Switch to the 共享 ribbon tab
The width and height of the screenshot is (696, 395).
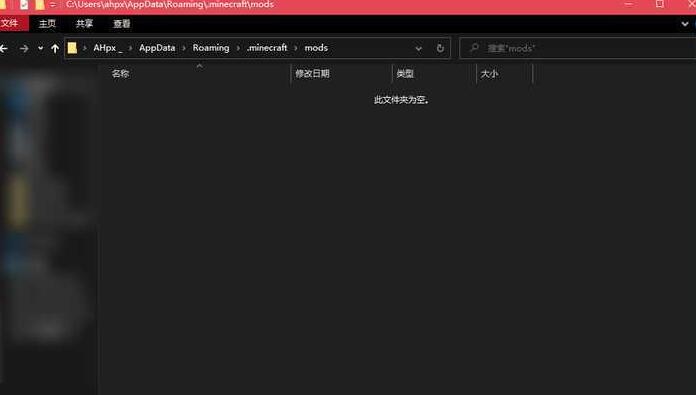point(84,24)
